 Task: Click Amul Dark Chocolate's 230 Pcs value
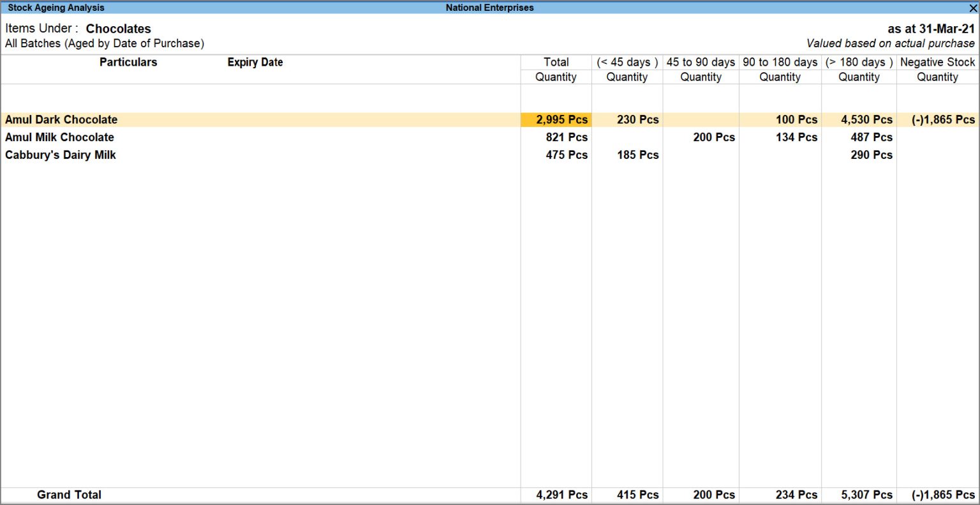(x=637, y=119)
